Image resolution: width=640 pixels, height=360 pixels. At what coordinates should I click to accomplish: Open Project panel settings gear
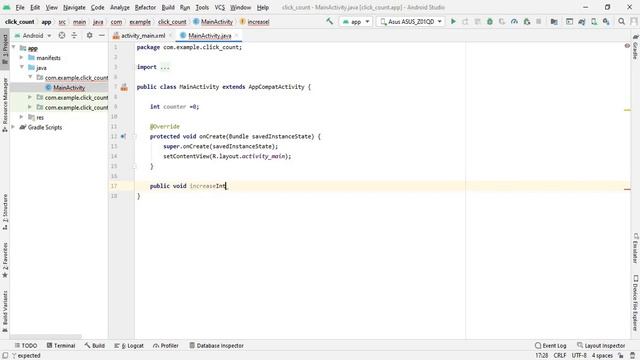(x=89, y=36)
